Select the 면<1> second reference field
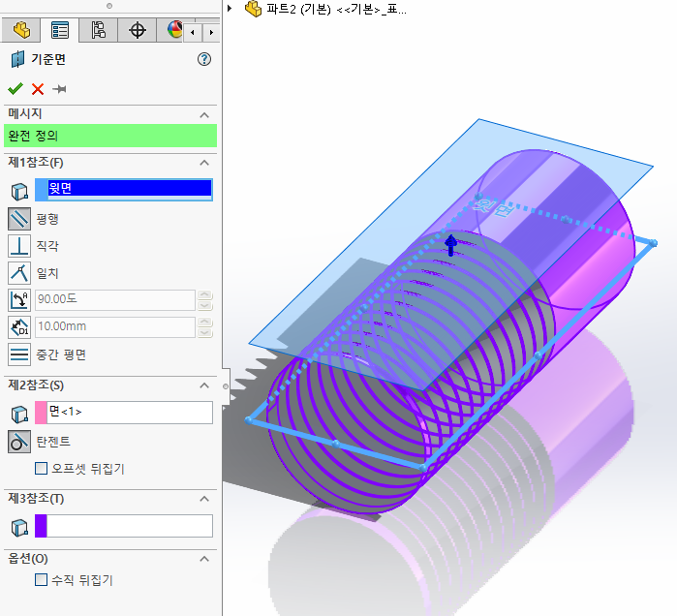The height and width of the screenshot is (616, 677). tap(130, 413)
